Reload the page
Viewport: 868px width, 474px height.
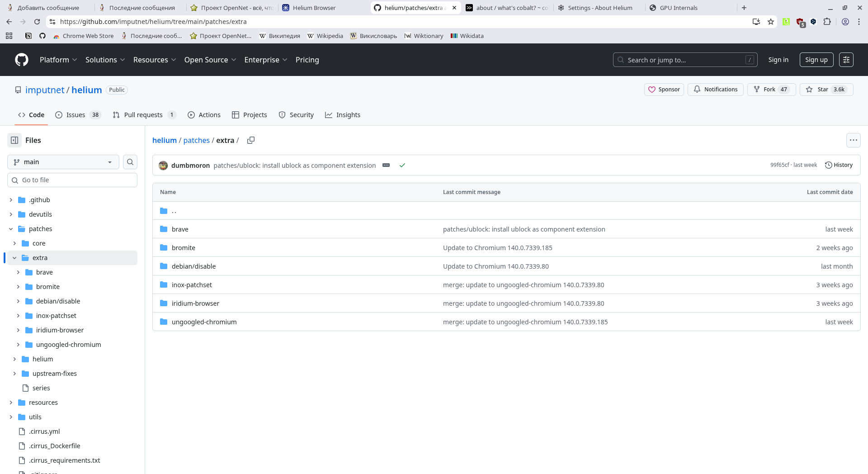(37, 22)
